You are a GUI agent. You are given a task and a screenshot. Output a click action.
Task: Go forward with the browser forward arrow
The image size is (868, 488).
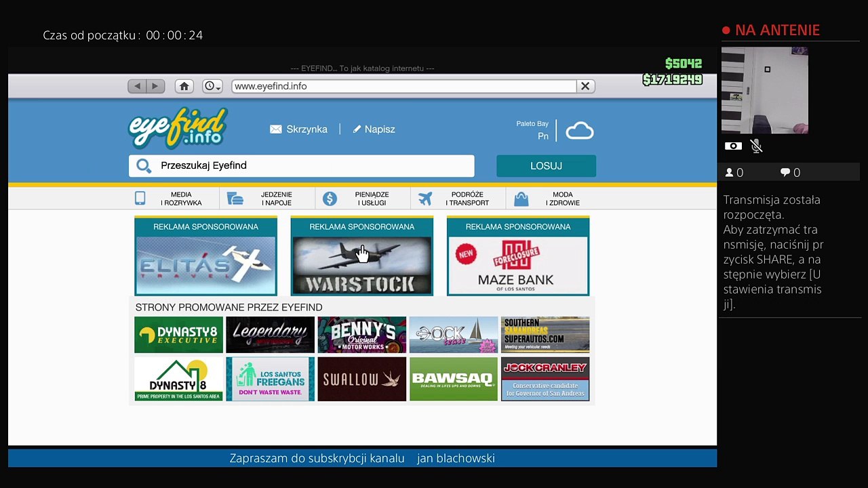click(155, 86)
